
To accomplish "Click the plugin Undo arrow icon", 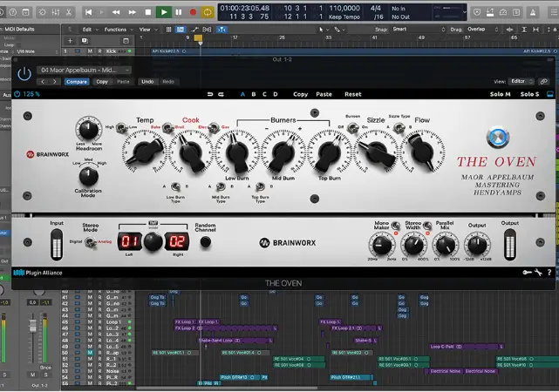I will pos(210,94).
